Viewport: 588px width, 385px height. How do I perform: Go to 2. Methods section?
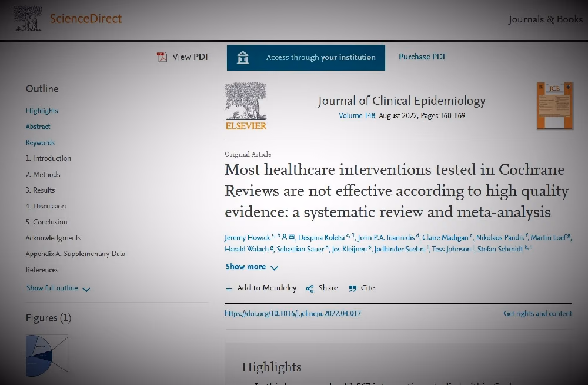(x=43, y=174)
